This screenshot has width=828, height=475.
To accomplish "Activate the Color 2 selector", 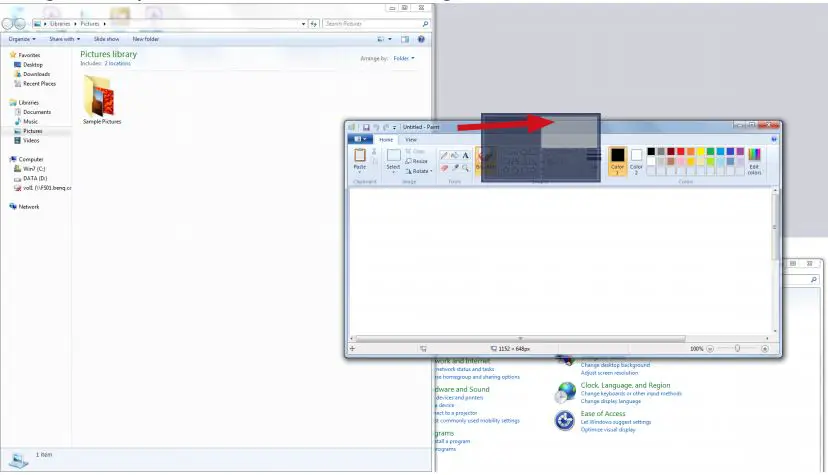I will [x=636, y=160].
